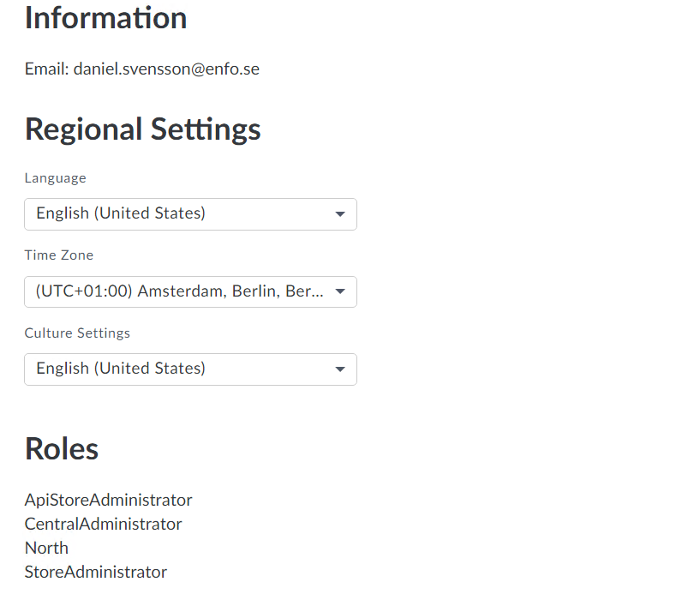Screen dimensions: 700x606
Task: Click the Email: label text
Action: (x=46, y=69)
